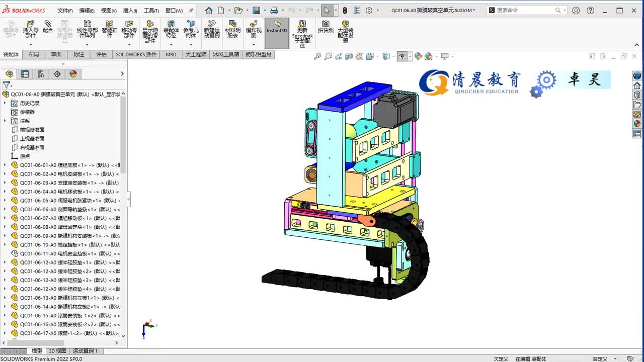
Task: Start a 新建运动算例 motion study
Action: pos(212,30)
